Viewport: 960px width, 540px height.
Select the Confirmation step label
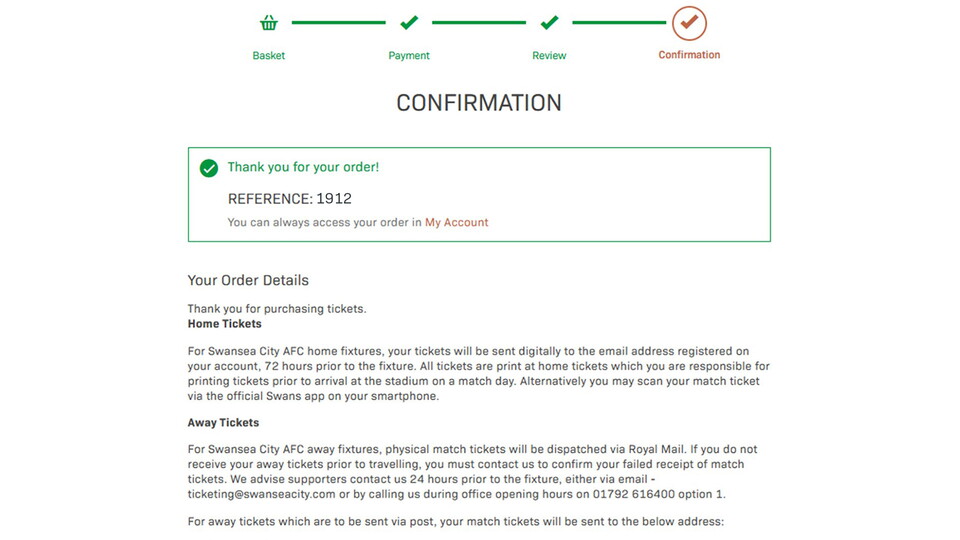pos(689,55)
